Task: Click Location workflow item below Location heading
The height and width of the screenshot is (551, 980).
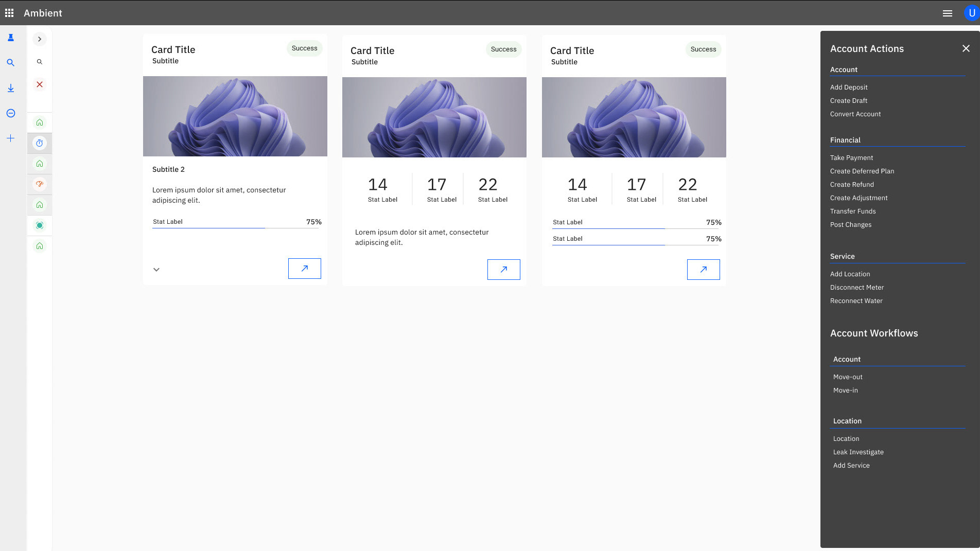Action: 846,439
